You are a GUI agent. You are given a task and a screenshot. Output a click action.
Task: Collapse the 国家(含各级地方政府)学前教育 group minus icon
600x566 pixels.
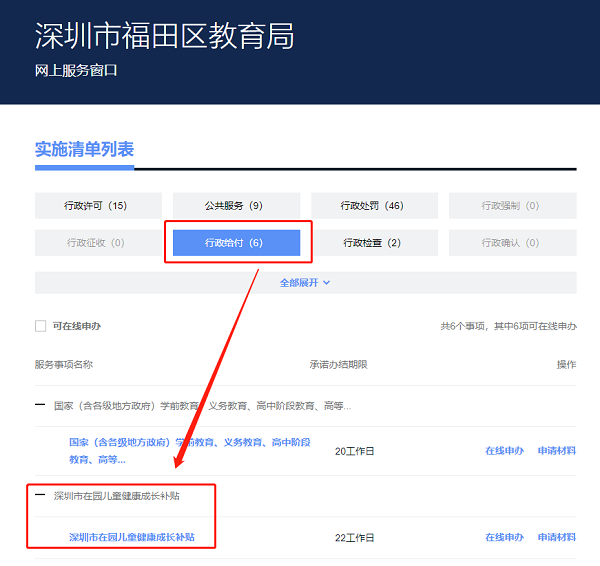pos(40,405)
